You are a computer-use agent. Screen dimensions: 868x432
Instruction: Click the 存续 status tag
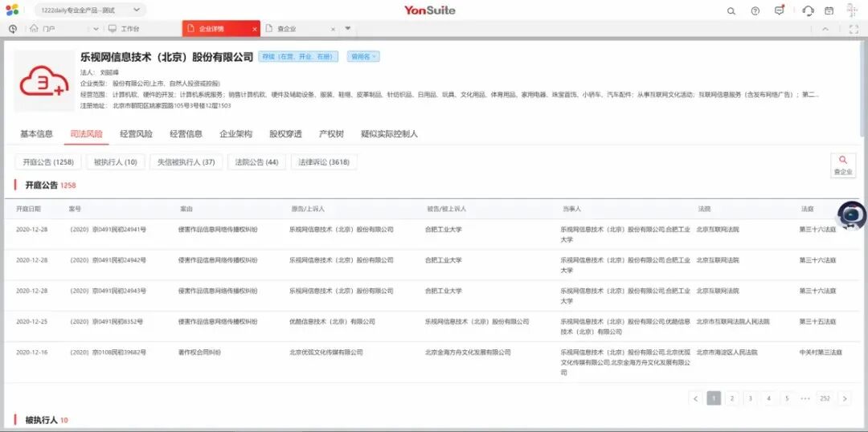click(298, 57)
